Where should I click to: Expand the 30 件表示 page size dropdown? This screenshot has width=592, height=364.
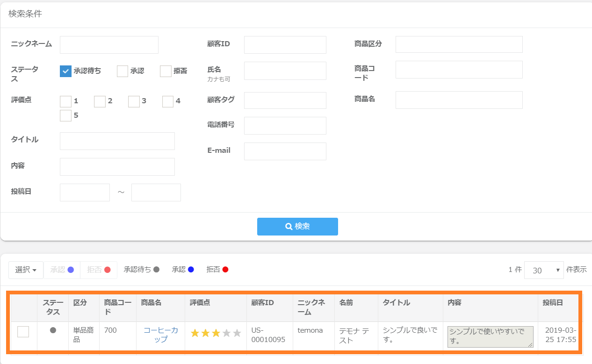[544, 270]
